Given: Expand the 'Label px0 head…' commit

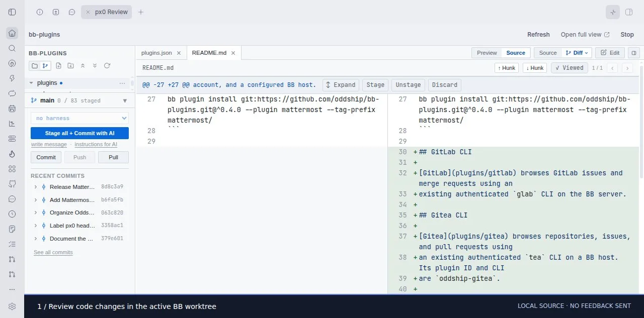Looking at the screenshot, I should click(x=35, y=226).
